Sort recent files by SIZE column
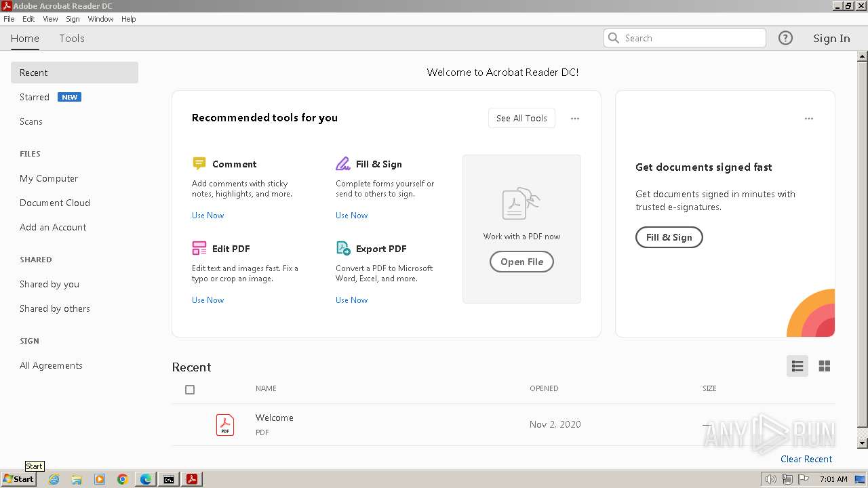Screen dimensions: 868x488 pyautogui.click(x=709, y=388)
